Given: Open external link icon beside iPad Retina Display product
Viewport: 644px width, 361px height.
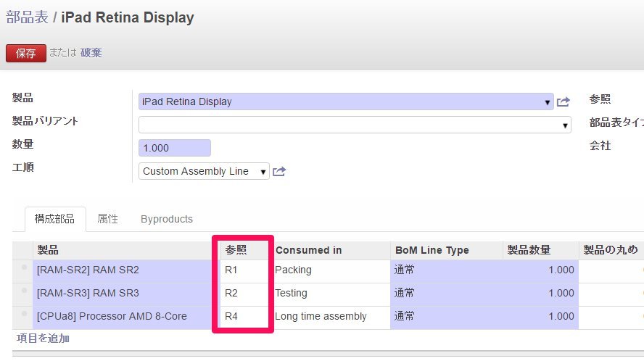Looking at the screenshot, I should (x=563, y=101).
